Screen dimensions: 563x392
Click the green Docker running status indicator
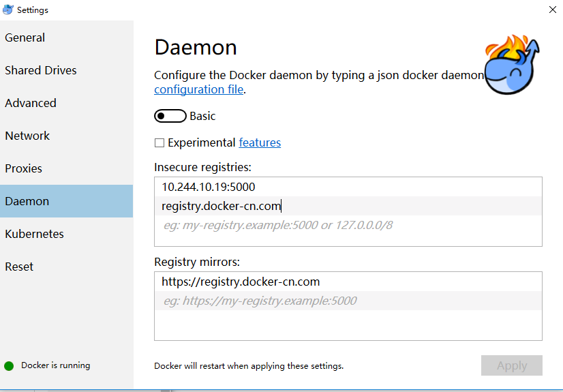[x=9, y=366]
